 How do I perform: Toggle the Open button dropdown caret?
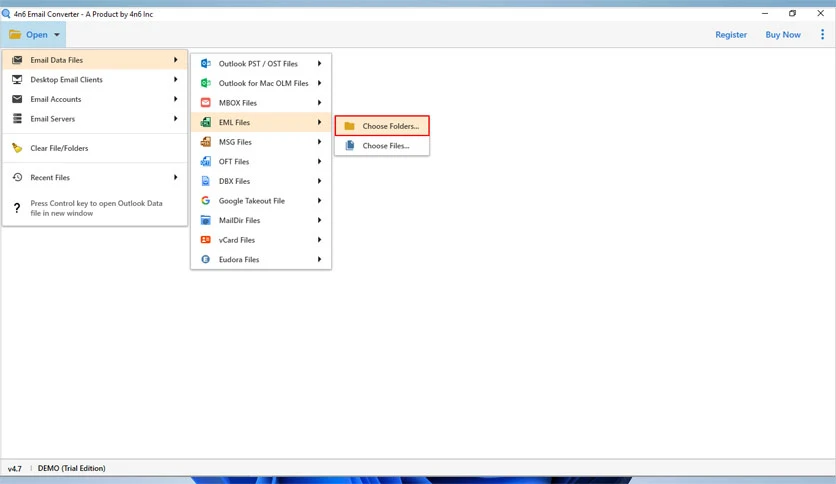(x=57, y=35)
